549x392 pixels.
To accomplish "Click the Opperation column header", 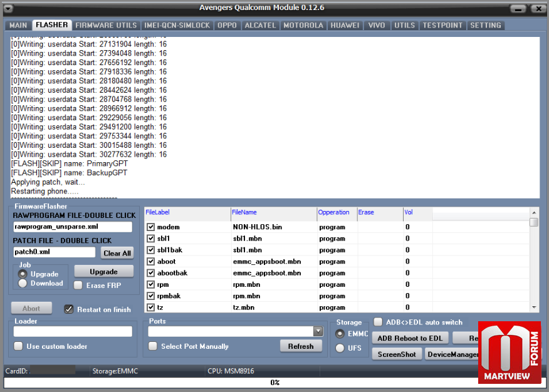I will 337,213.
